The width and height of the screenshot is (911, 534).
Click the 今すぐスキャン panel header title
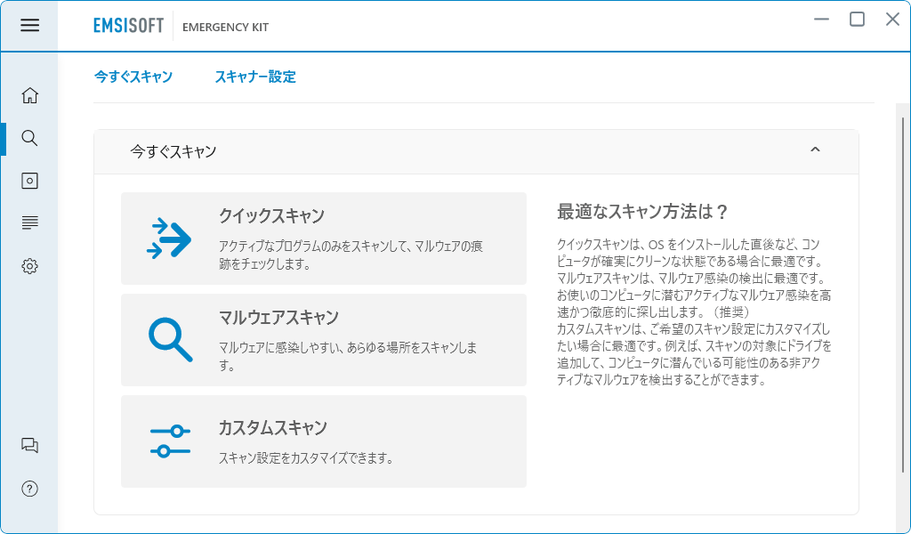point(173,152)
